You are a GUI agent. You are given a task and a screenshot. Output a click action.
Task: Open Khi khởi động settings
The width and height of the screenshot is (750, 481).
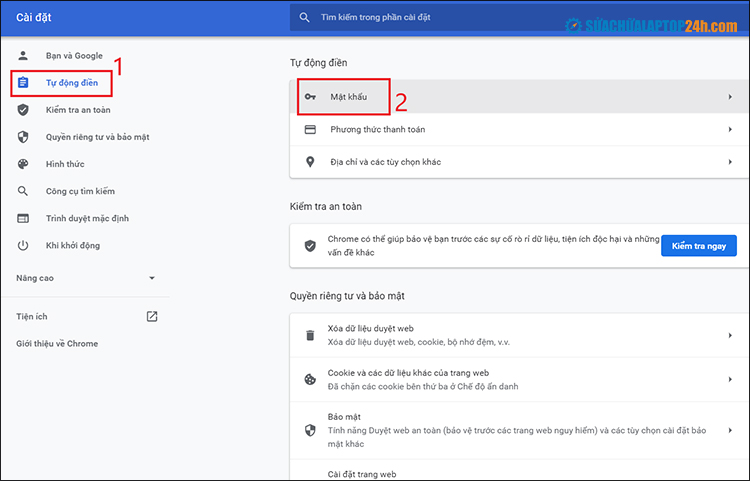point(73,246)
